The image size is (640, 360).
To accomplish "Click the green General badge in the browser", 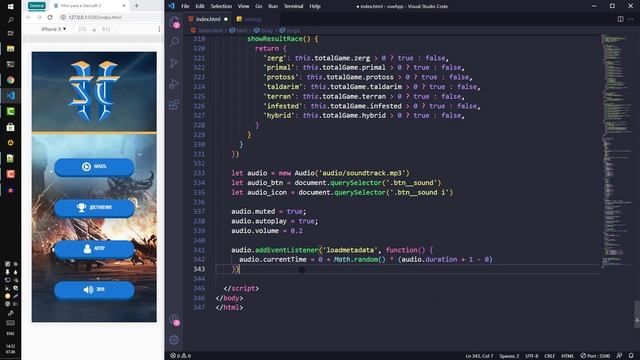I will 37,6.
